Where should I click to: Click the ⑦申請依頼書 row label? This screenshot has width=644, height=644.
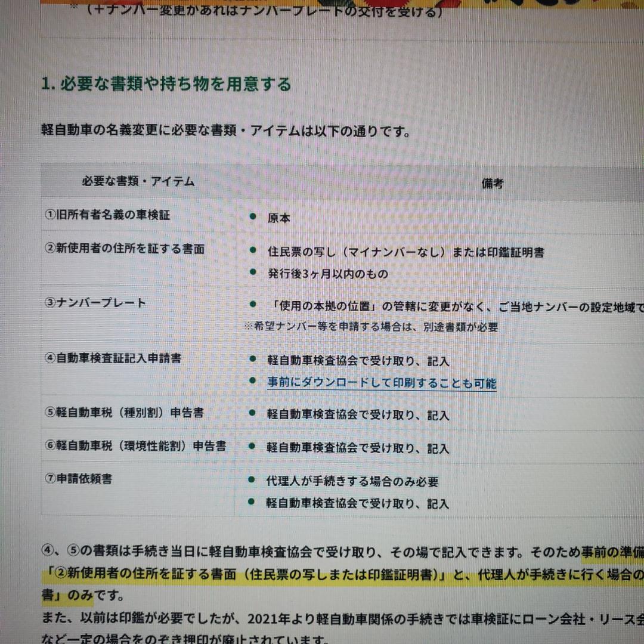(x=78, y=479)
